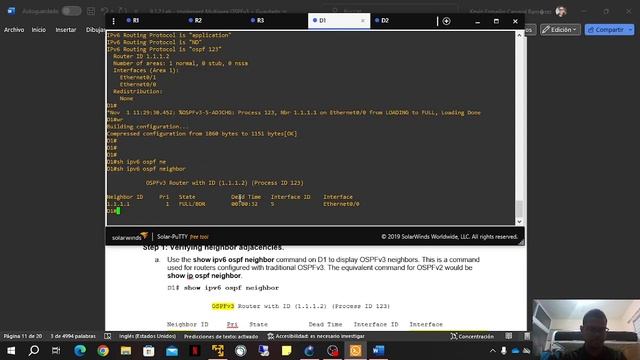Open the Inicio ribbon tab

[x=39, y=30]
